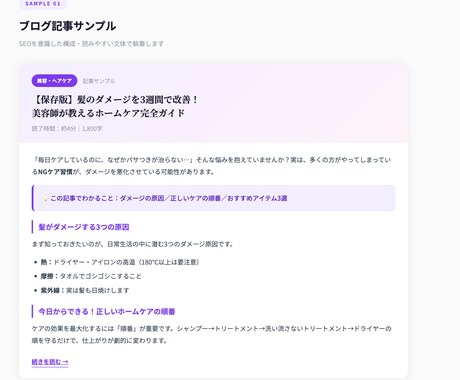Select the ケアの効果を最大化する paragraph
The width and height of the screenshot is (460, 380).
pyautogui.click(x=212, y=335)
